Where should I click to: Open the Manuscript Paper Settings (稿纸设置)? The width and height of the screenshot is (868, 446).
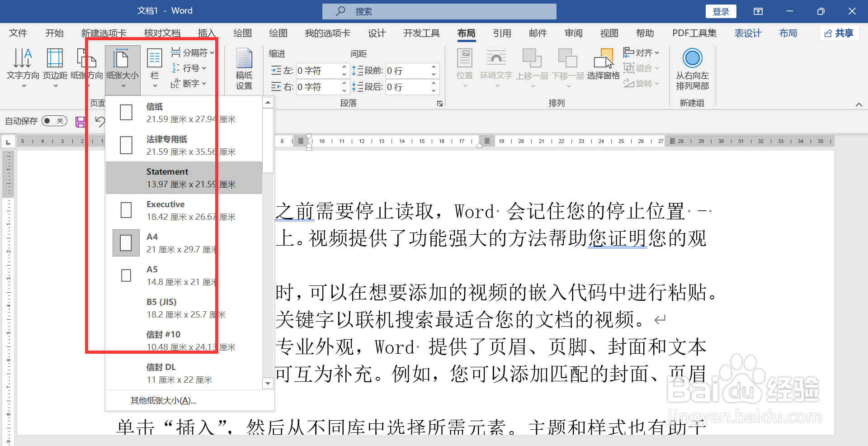tap(244, 69)
